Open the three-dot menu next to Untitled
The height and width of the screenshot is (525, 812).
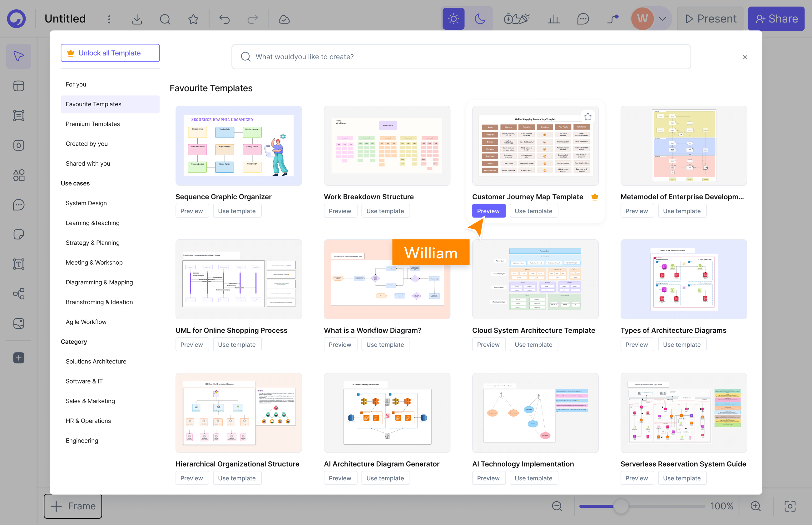coord(109,19)
